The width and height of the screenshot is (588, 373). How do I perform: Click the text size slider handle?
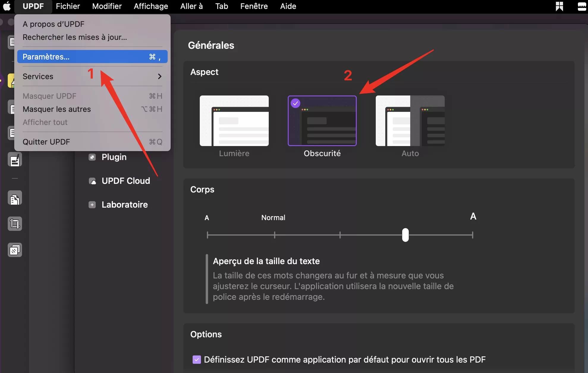[405, 235]
